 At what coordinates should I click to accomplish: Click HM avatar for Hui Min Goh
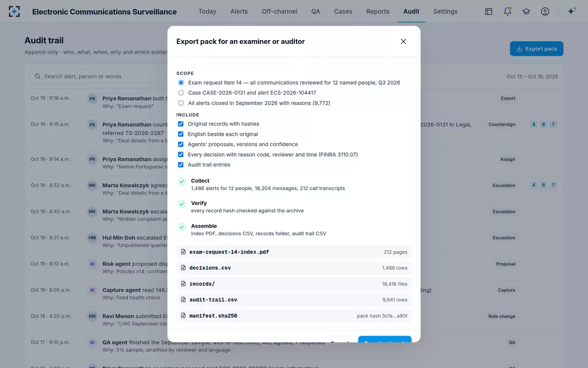[x=92, y=238]
